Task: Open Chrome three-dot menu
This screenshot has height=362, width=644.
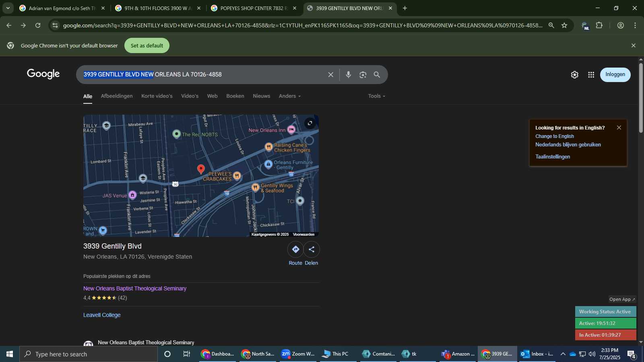Action: (x=635, y=25)
